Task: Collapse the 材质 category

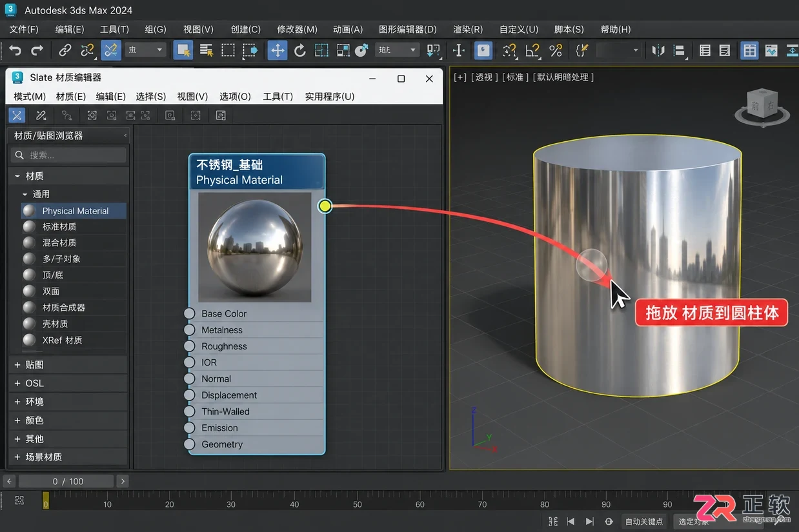Action: (x=17, y=176)
